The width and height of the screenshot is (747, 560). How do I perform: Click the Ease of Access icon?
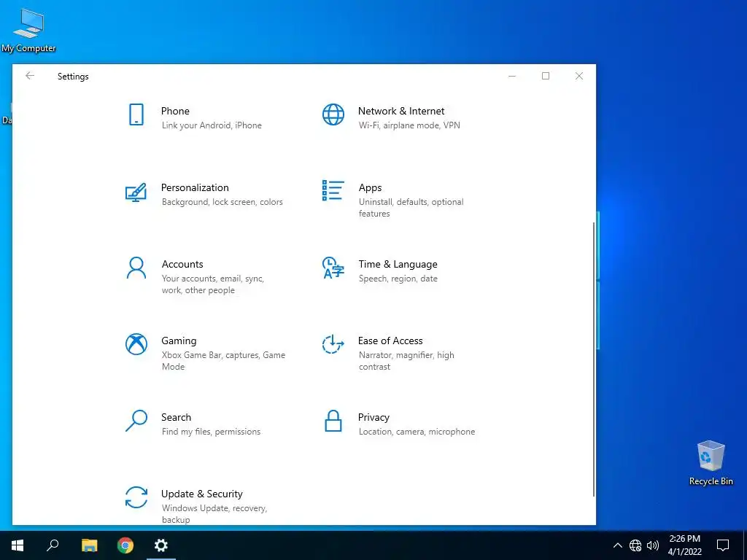pos(333,344)
